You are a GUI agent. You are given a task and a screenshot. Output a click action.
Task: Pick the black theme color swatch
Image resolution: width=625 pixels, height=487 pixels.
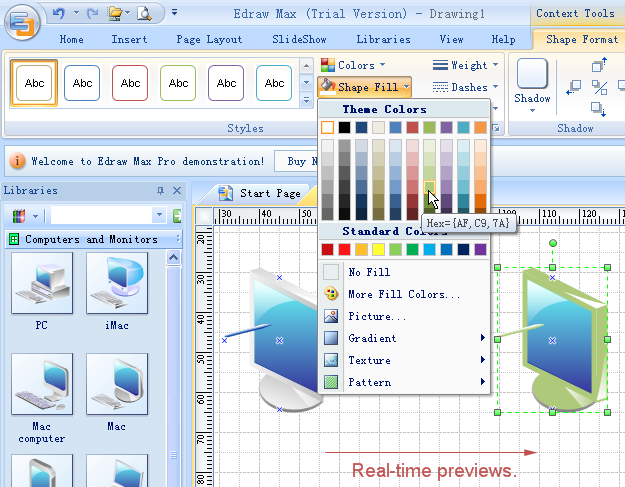344,128
